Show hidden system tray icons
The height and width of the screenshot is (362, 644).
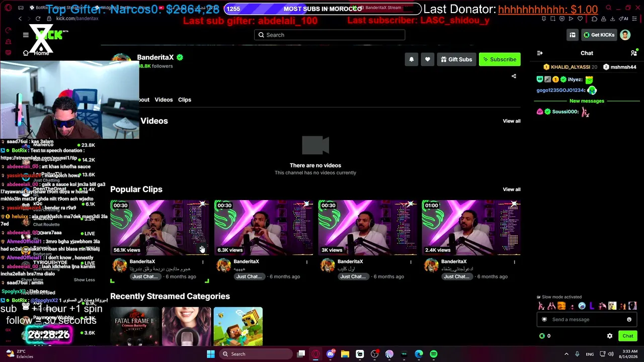click(x=566, y=354)
